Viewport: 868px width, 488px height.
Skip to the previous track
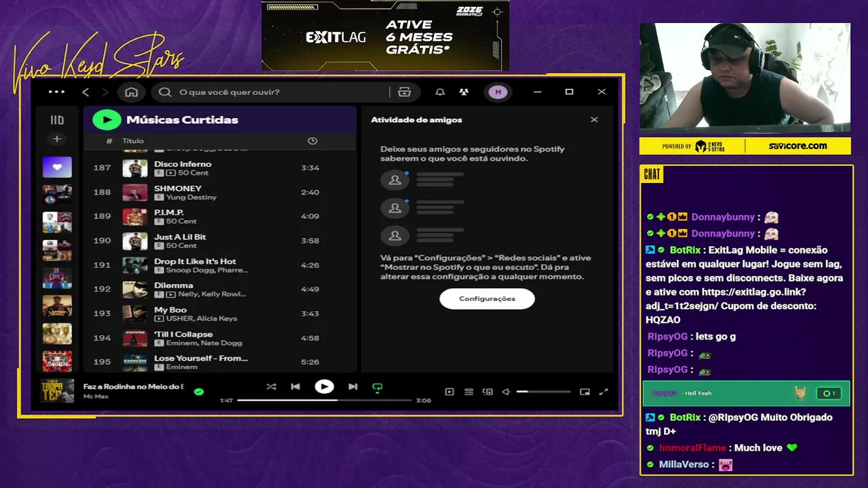(x=296, y=387)
